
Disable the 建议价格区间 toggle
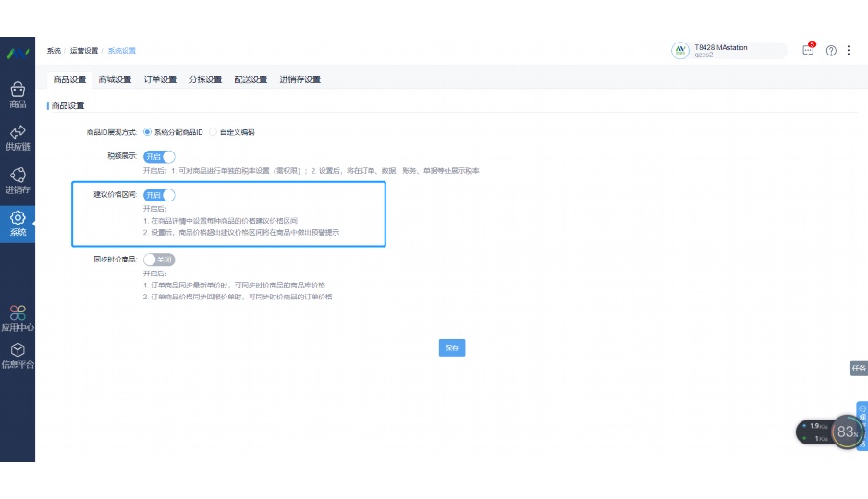(159, 195)
